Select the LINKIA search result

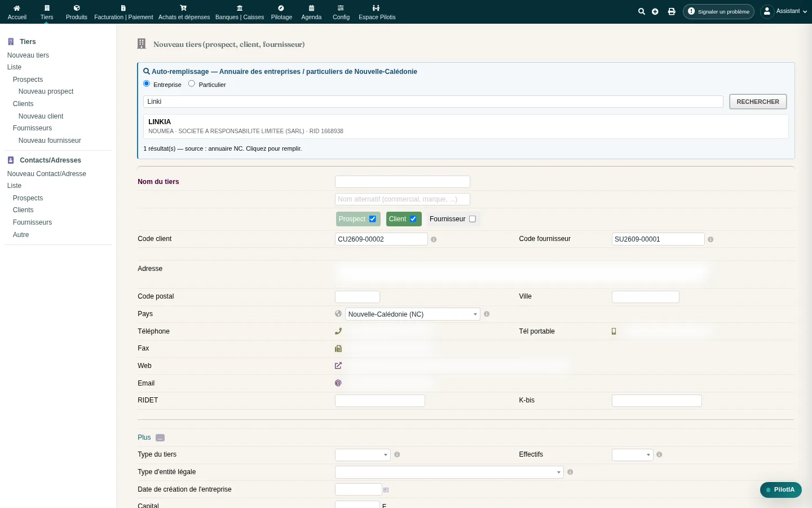coord(466,126)
